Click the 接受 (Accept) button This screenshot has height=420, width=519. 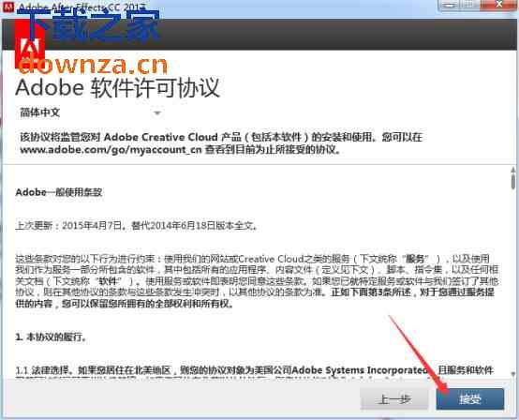pos(470,398)
